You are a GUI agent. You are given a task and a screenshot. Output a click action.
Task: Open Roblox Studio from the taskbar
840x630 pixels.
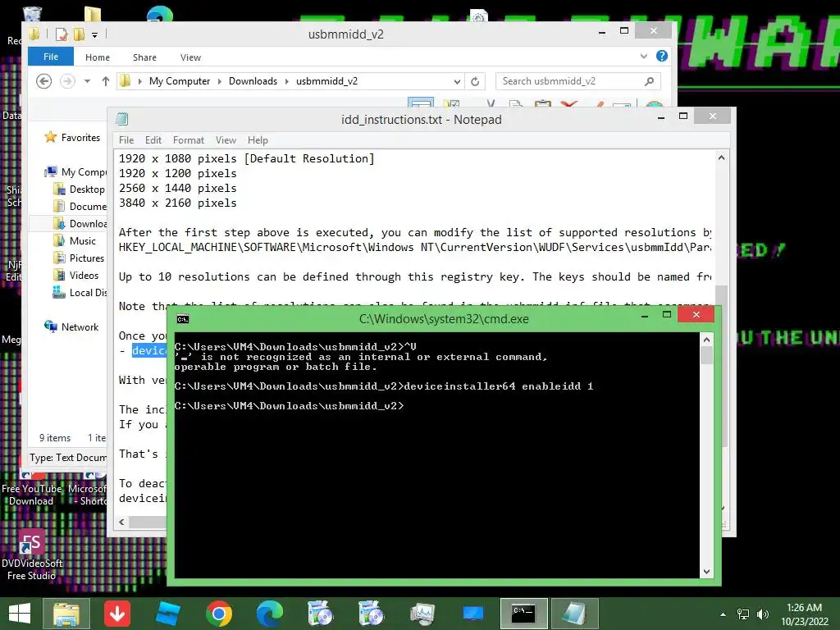167,614
